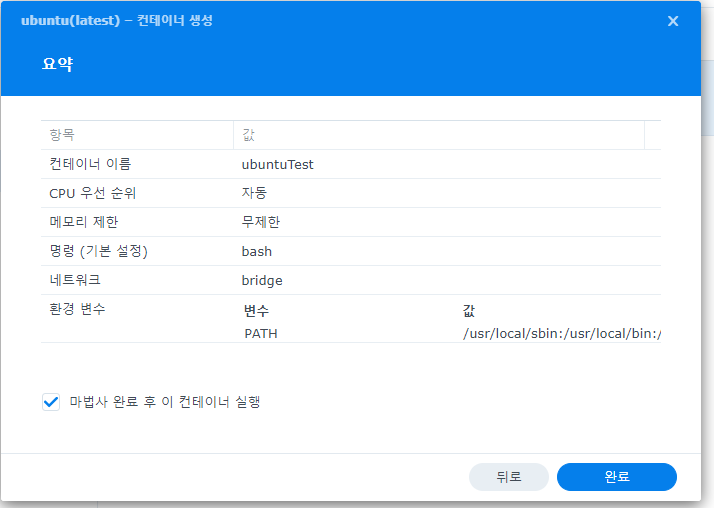Screen dimensions: 714x508
Task: Go back with the 뒤로 button
Action: (509, 477)
